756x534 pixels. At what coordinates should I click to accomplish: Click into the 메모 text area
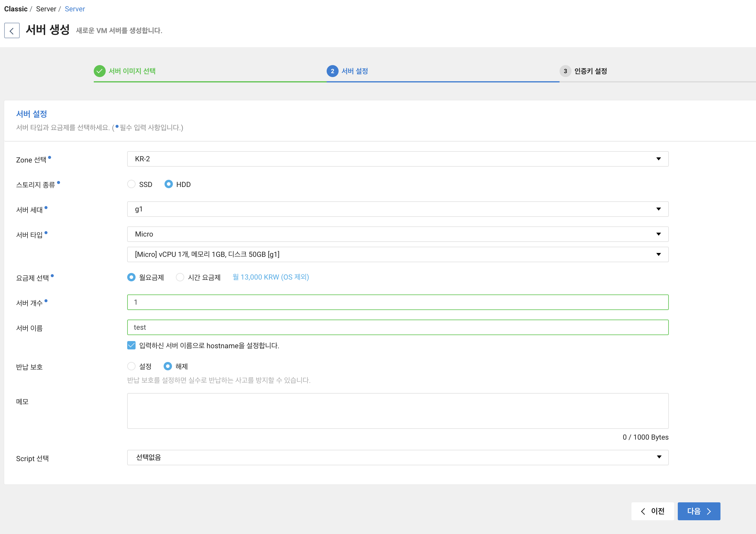pyautogui.click(x=397, y=411)
